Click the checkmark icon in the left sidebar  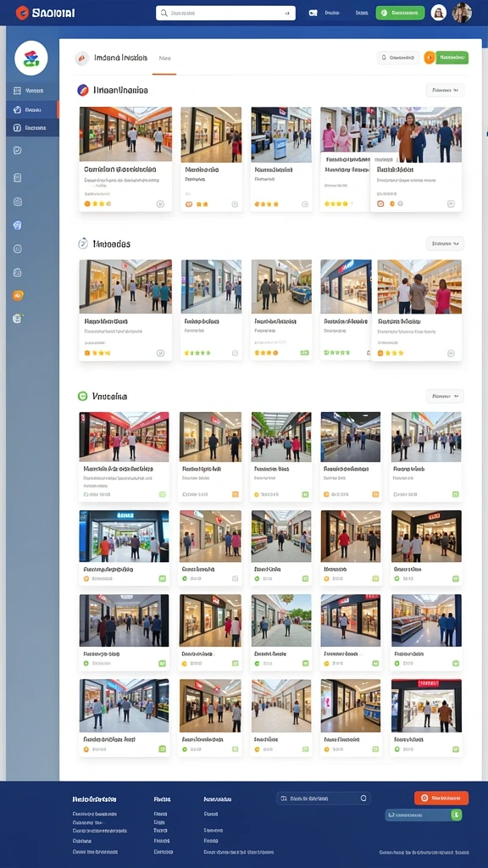click(17, 150)
